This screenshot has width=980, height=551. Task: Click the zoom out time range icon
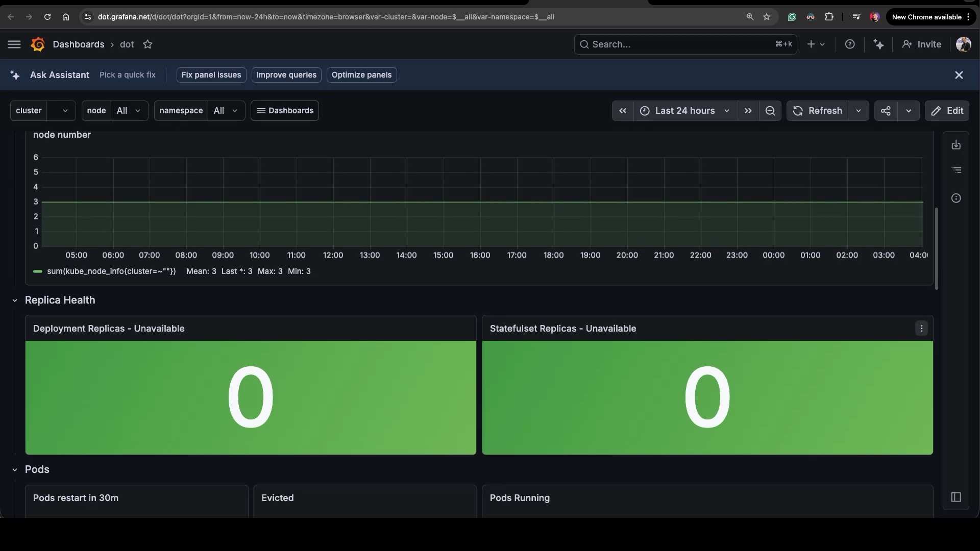pos(770,111)
